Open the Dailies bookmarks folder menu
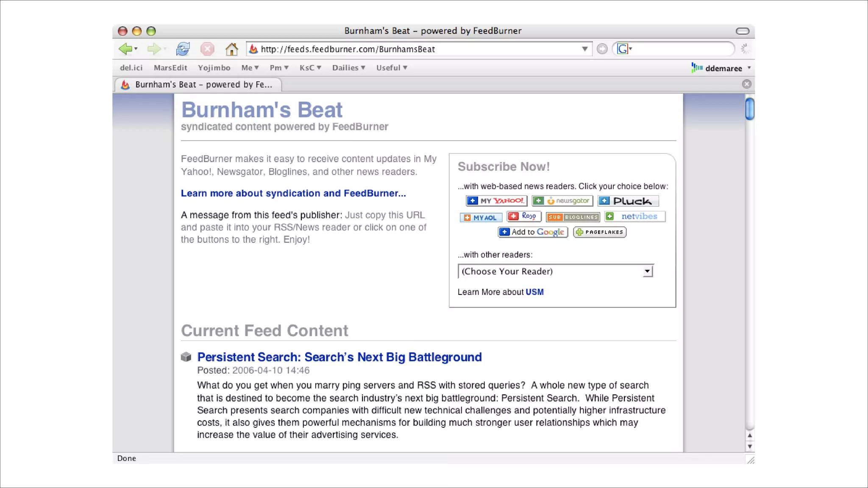The width and height of the screenshot is (868, 488). pyautogui.click(x=348, y=68)
